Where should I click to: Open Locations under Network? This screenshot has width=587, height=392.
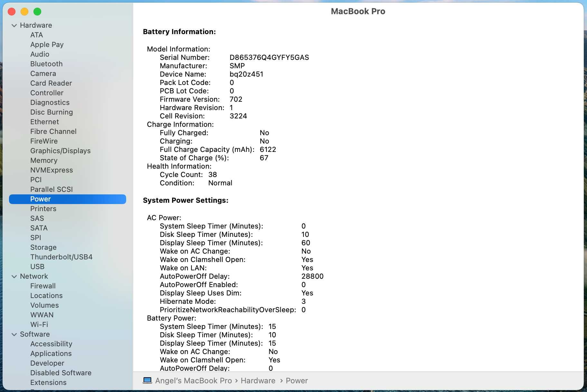[x=46, y=295]
